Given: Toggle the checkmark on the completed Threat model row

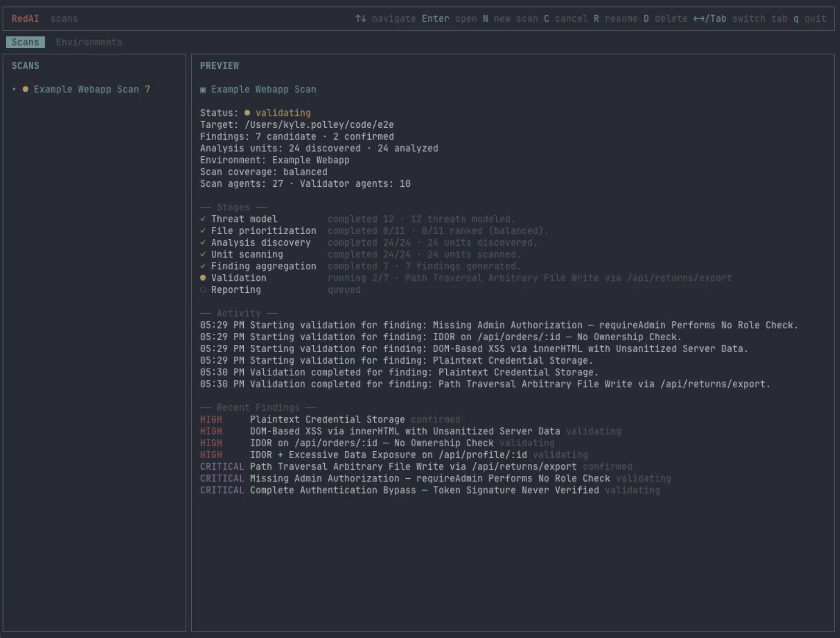Looking at the screenshot, I should pyautogui.click(x=203, y=218).
